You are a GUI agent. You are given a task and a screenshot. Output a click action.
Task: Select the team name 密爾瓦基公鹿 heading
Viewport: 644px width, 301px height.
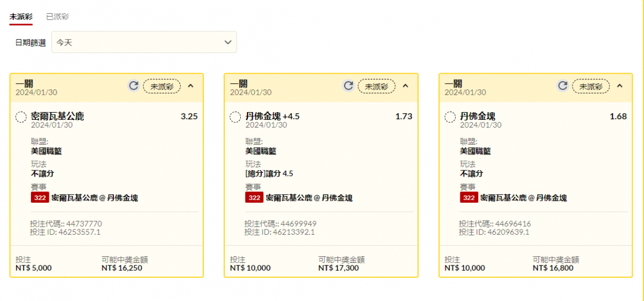tap(57, 117)
